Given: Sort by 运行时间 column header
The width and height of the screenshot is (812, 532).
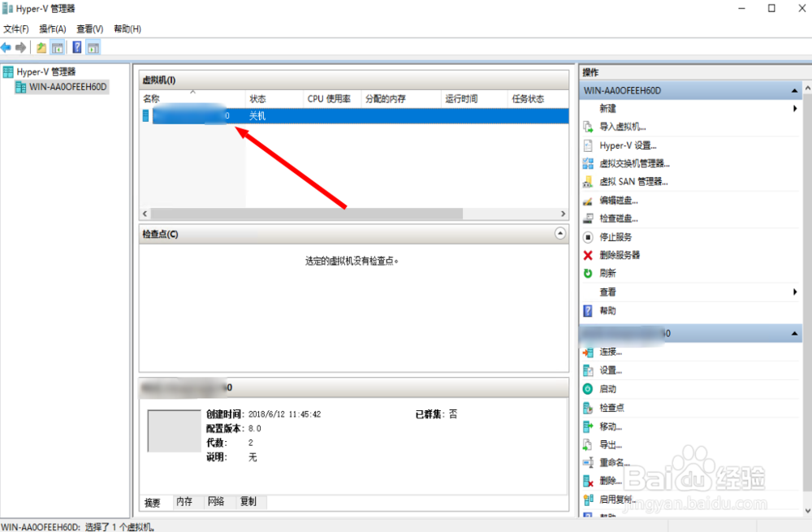Looking at the screenshot, I should click(x=474, y=98).
